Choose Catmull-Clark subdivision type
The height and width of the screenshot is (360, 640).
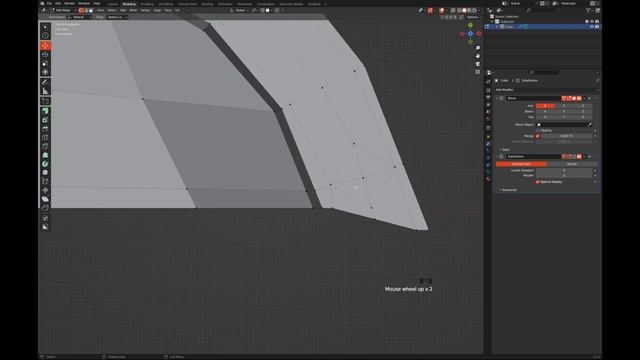521,164
